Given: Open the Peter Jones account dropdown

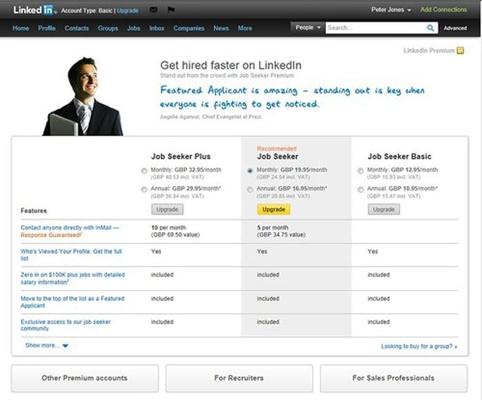Looking at the screenshot, I should click(391, 10).
